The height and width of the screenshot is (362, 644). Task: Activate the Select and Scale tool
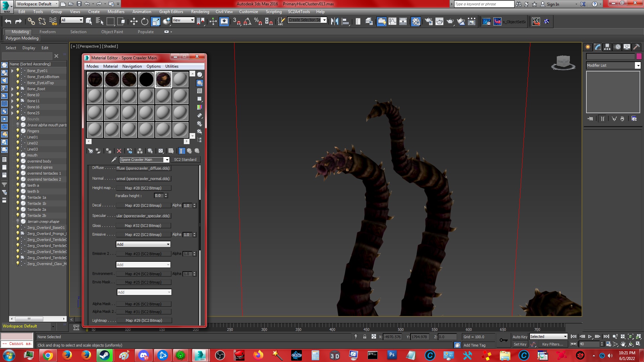[x=156, y=21]
